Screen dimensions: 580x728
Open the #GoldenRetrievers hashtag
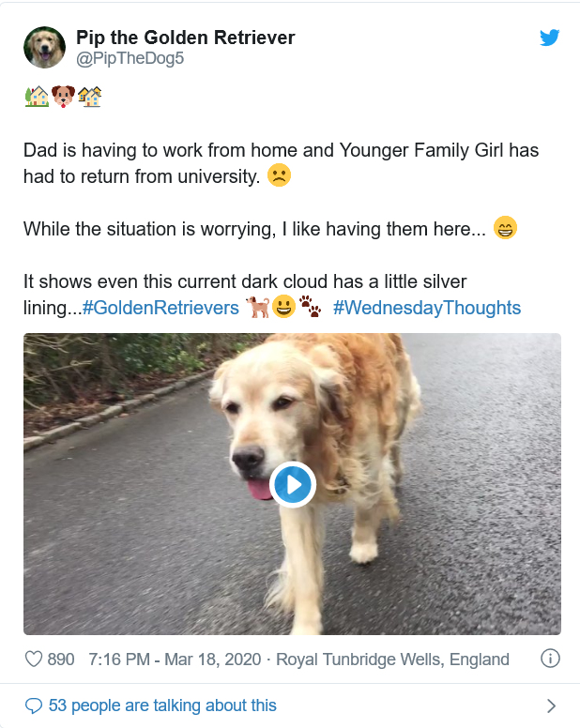tap(160, 308)
